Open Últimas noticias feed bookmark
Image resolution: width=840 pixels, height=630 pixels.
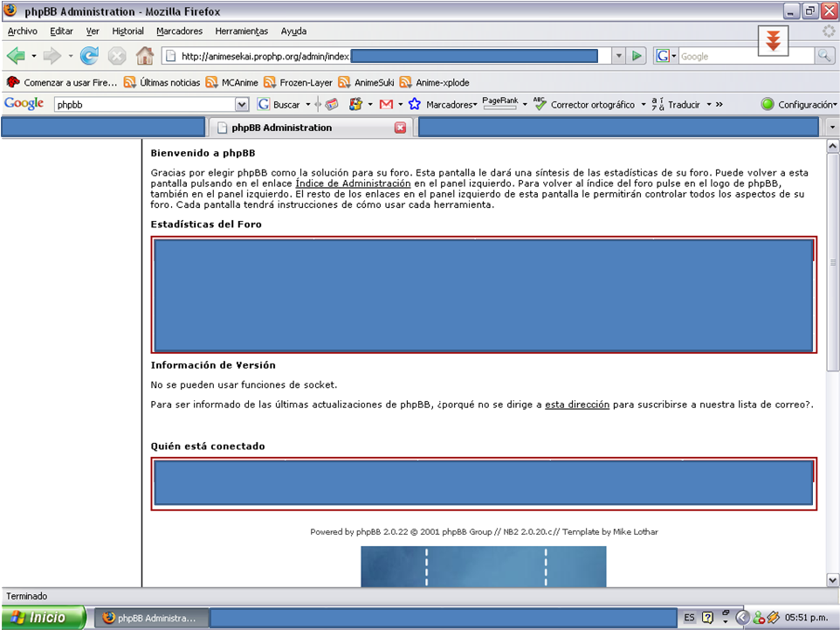coord(162,82)
